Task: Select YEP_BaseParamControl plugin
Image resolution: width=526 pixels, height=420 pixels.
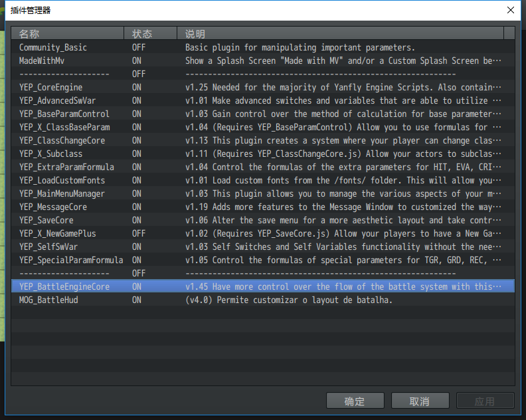Action: tap(262, 114)
